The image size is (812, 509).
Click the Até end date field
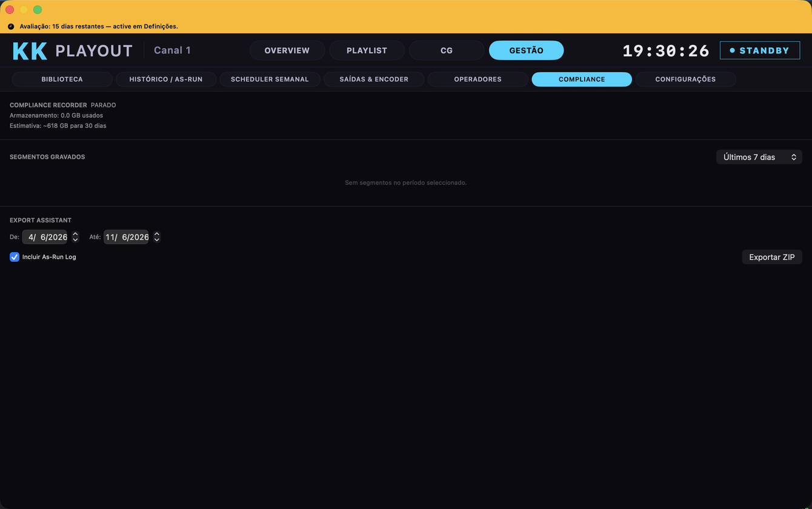[126, 237]
